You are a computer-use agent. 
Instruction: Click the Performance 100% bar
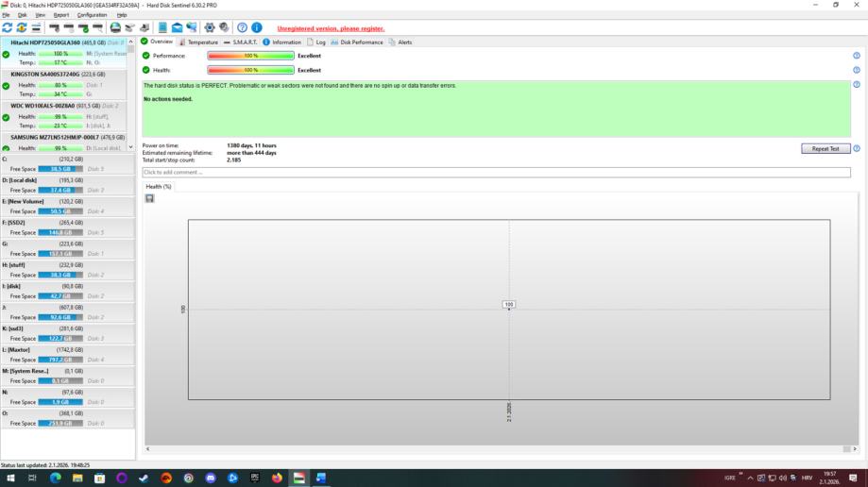(x=251, y=56)
